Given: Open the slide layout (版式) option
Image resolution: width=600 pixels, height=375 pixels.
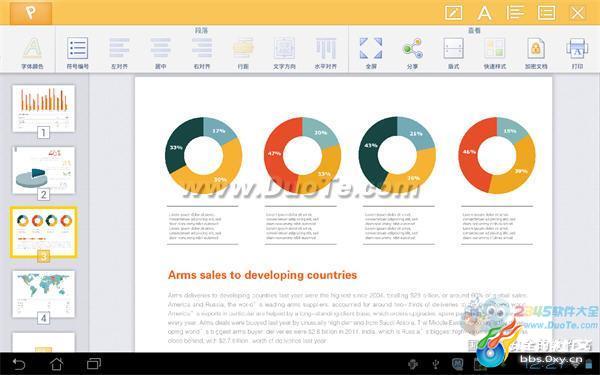Looking at the screenshot, I should [x=453, y=52].
